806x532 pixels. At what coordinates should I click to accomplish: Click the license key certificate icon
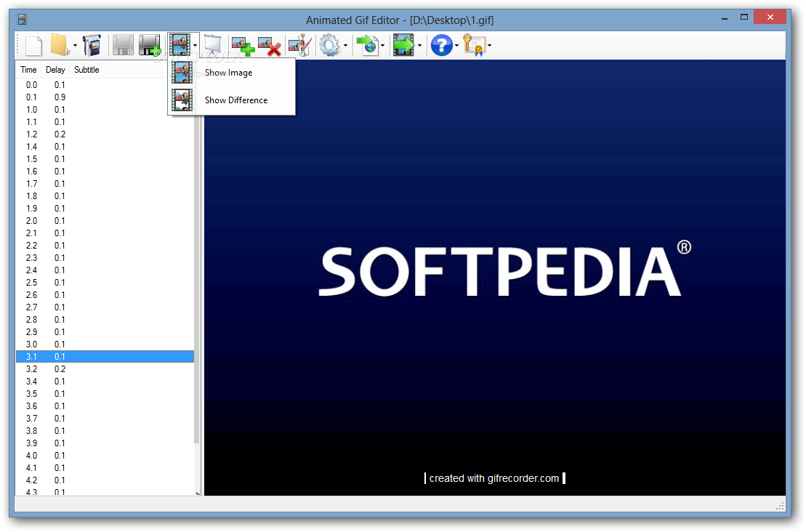tap(474, 45)
